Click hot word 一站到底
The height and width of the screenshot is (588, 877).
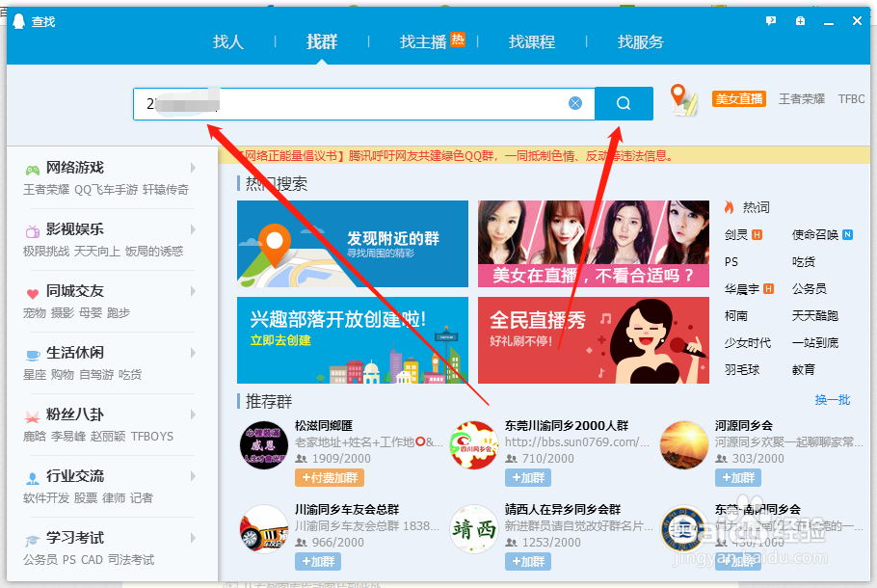(815, 342)
